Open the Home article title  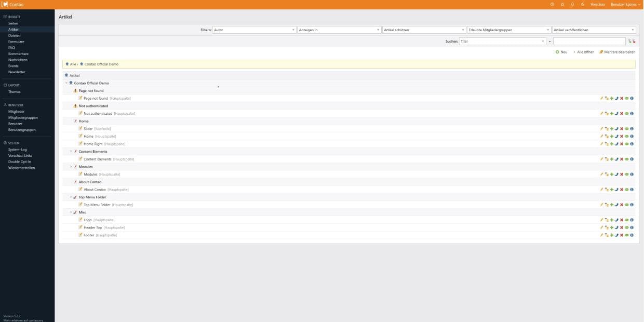click(x=88, y=136)
